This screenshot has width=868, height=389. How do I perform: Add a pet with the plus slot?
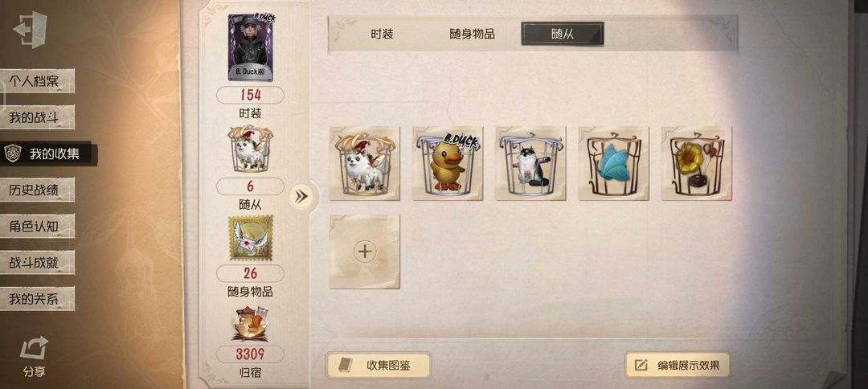click(x=364, y=252)
